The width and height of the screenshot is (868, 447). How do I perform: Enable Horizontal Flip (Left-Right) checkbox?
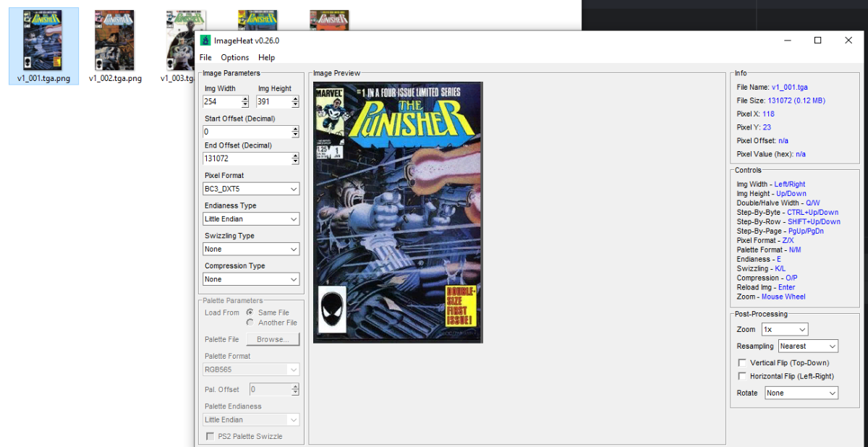tap(741, 376)
